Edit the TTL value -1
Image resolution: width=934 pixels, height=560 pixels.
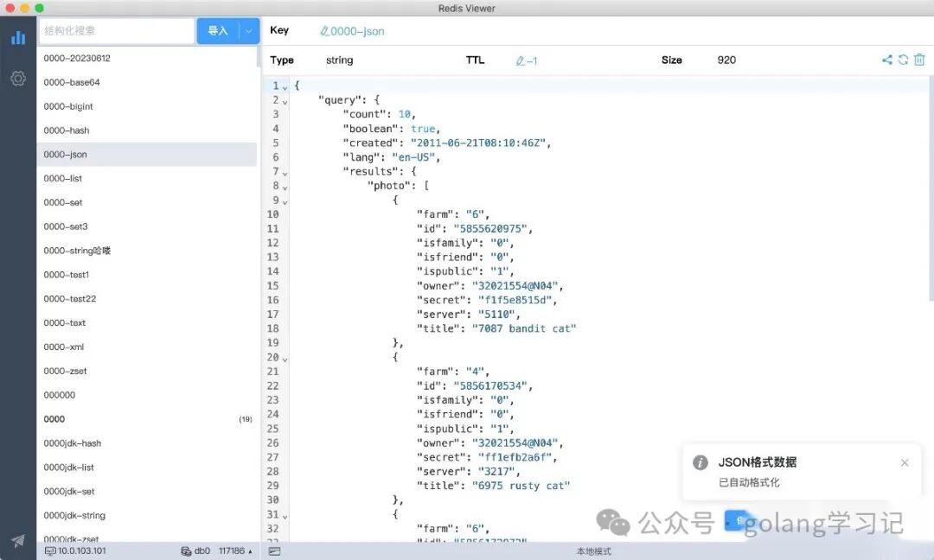tap(527, 60)
